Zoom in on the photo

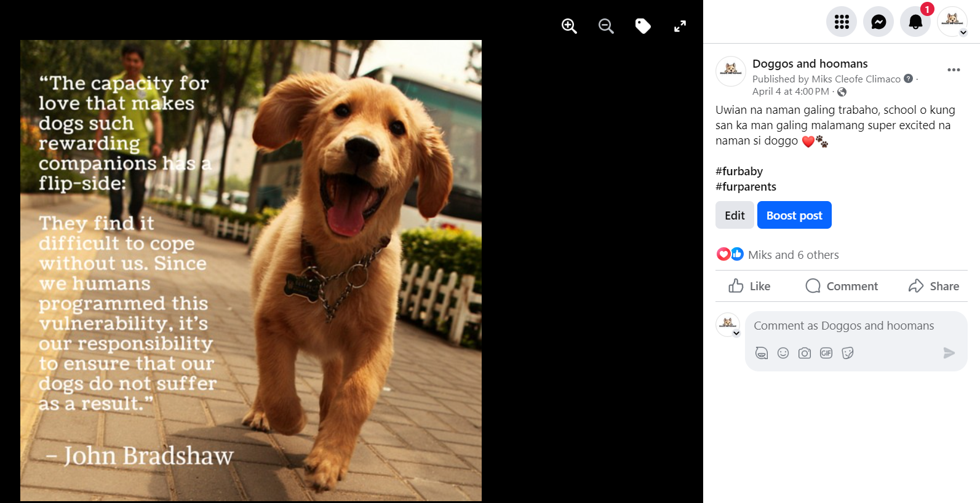pyautogui.click(x=569, y=26)
